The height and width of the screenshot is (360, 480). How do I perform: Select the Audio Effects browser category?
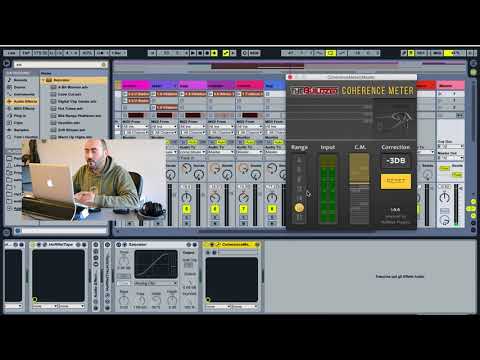coord(23,101)
